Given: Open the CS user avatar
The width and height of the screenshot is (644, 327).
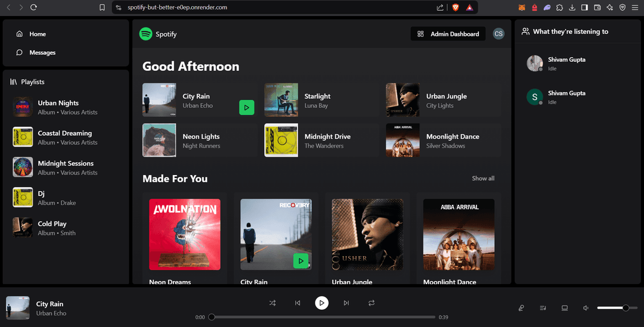Looking at the screenshot, I should click(x=498, y=34).
